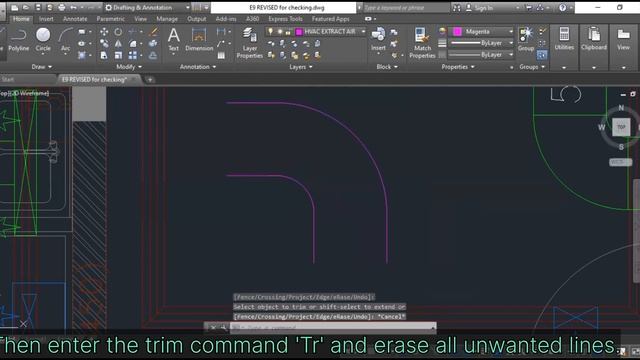Toggle layer freeze sun icon
Screen dimensions: 640x360
point(280,31)
